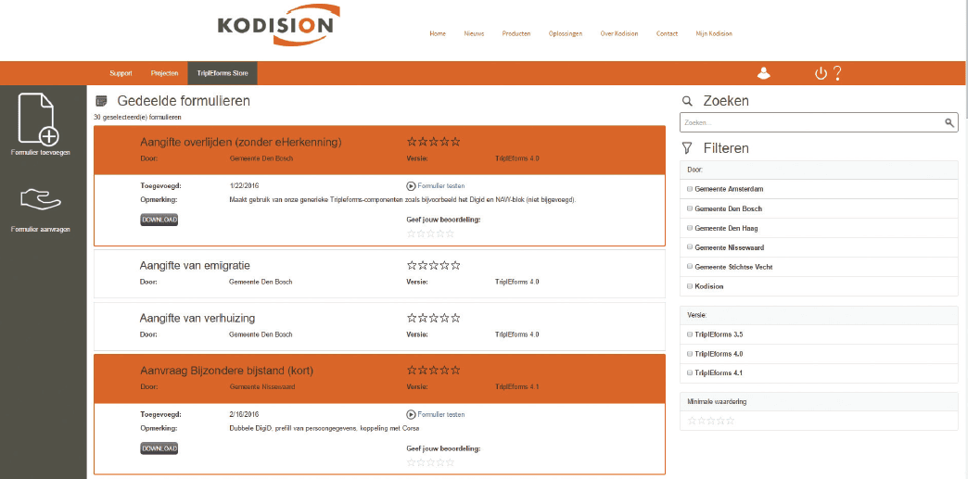Check the Gemeente Nissewaard filter
The image size is (980, 479).
(x=690, y=247)
